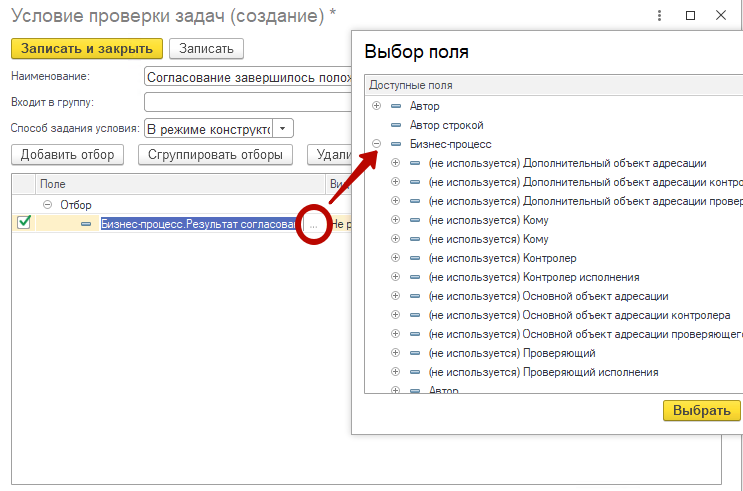Click the Записать и закрыть button
This screenshot has height=491, width=743.
pos(87,49)
